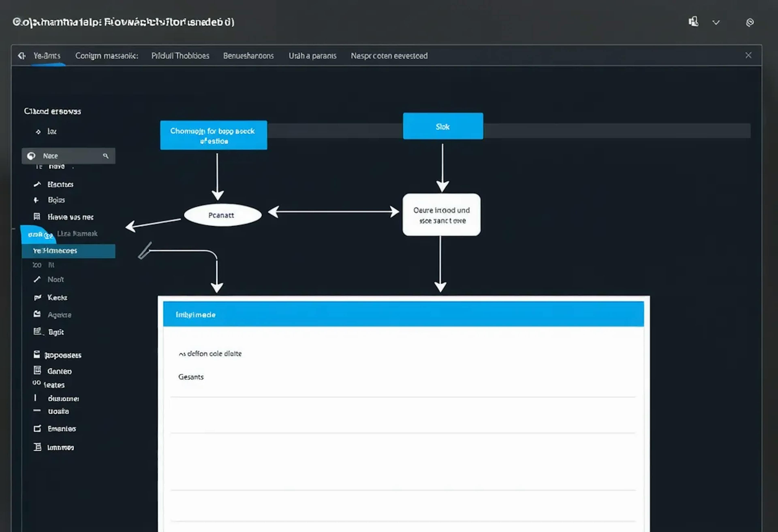
Task: Click the folder icon beside "Agate"
Action: tap(38, 315)
